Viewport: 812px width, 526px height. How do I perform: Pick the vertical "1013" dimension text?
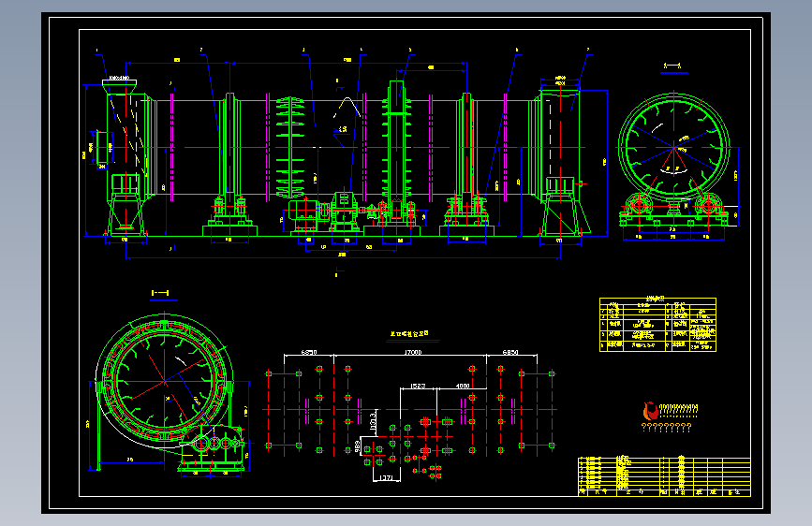point(373,421)
